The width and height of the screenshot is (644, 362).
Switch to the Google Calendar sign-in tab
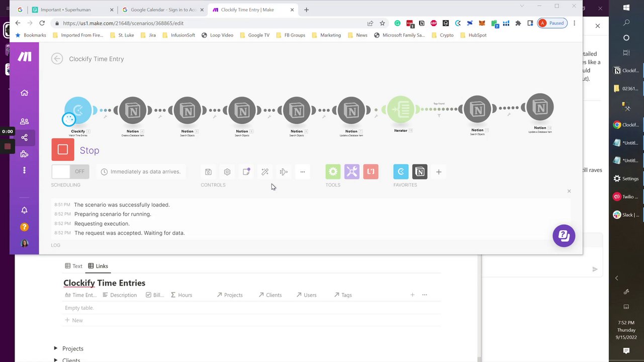pyautogui.click(x=163, y=10)
